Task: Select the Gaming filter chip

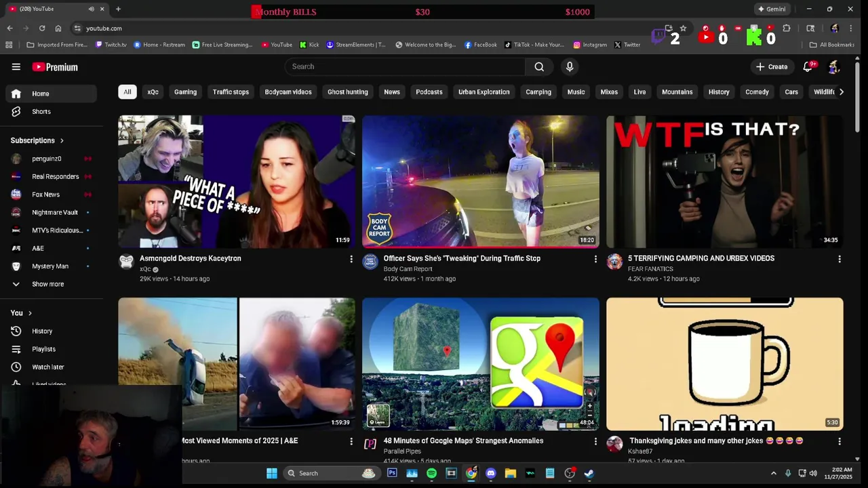Action: 185,92
